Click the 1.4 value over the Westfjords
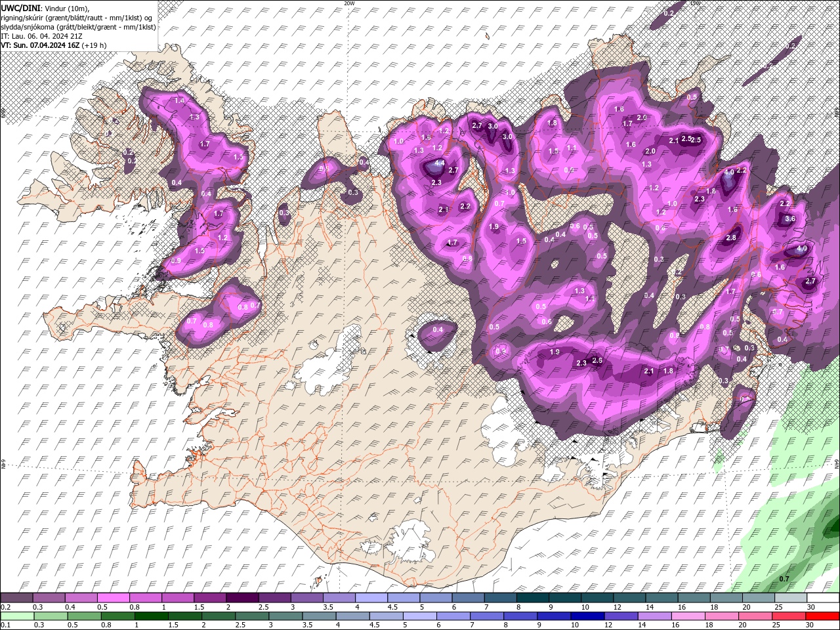840x630 pixels. pos(180,100)
